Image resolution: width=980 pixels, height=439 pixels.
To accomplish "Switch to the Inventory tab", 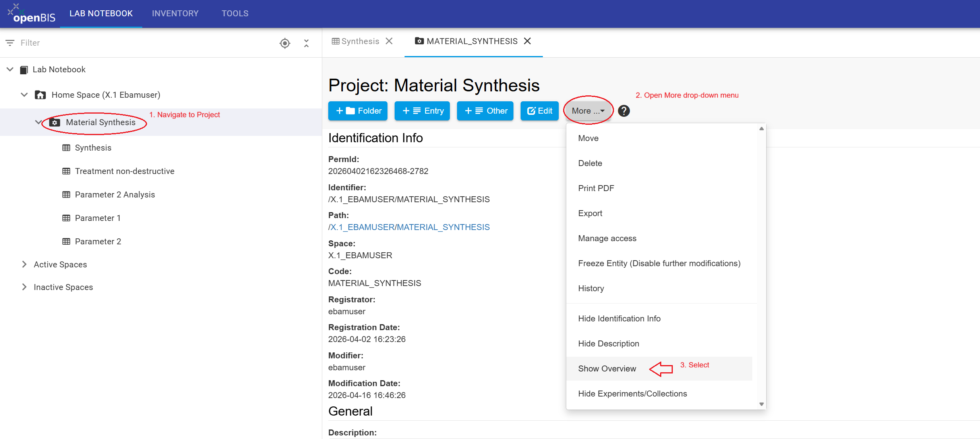I will pyautogui.click(x=175, y=14).
